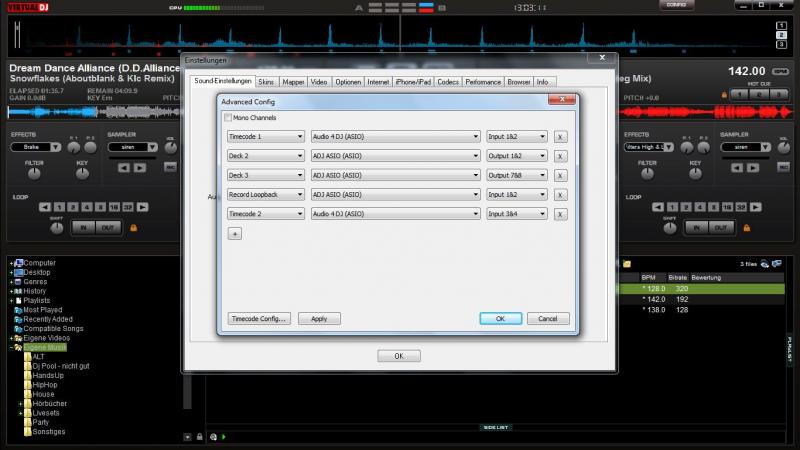
Task: Set left deck loop to 4 beats
Action: (87, 207)
